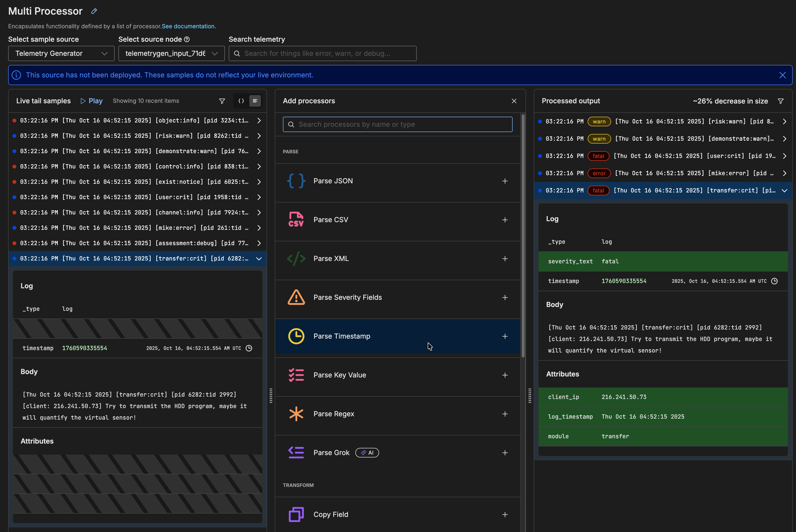Image resolution: width=796 pixels, height=532 pixels.
Task: Click the Parse Regex asterisk icon
Action: point(296,414)
